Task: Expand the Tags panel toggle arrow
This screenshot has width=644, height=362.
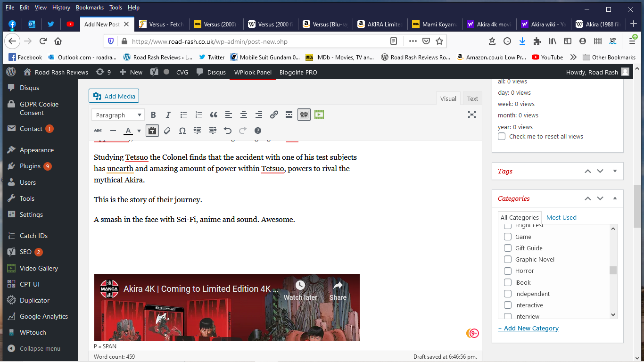Action: tap(615, 171)
